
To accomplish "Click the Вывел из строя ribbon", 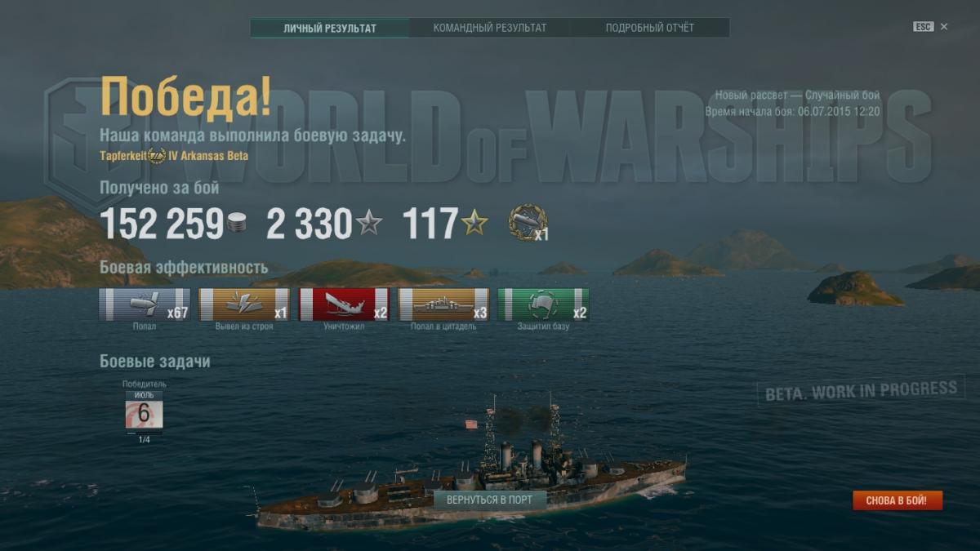I will [x=244, y=304].
